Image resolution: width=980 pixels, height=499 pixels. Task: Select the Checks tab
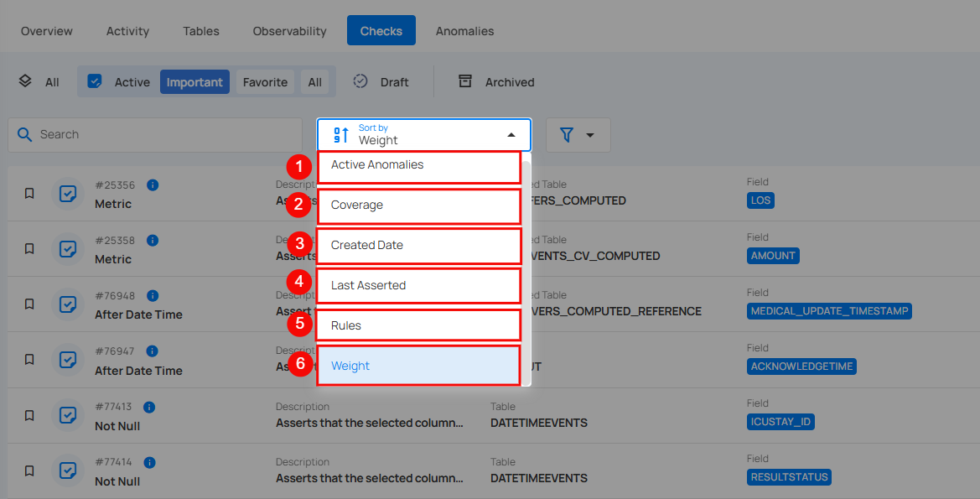[x=381, y=31]
